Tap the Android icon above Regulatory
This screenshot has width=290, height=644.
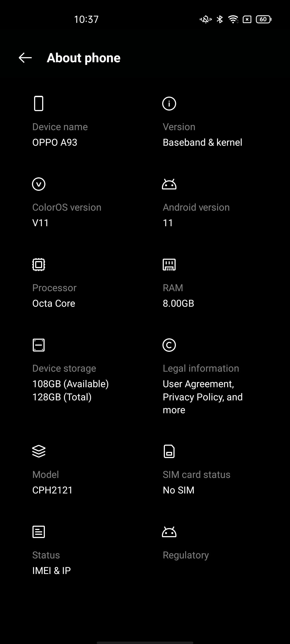(x=169, y=532)
